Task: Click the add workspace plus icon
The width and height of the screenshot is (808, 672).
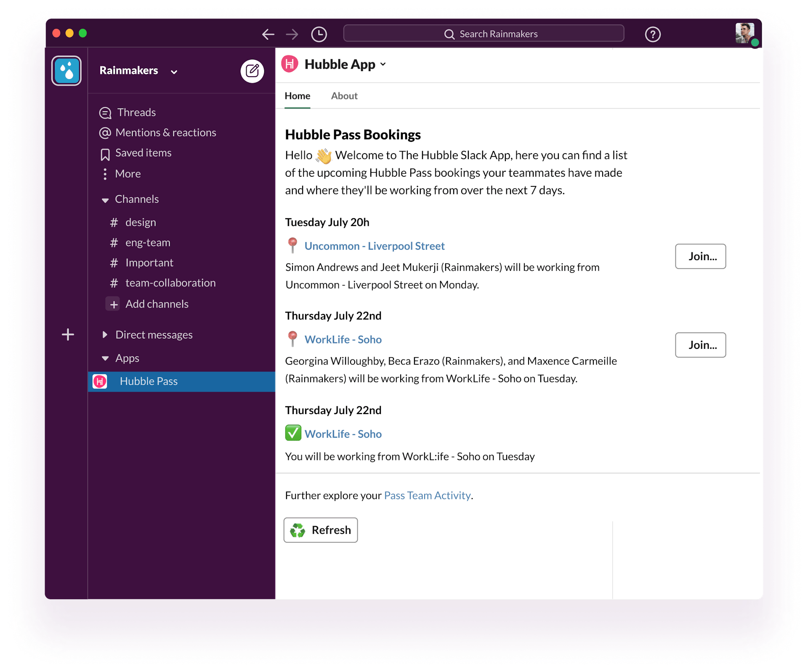Action: click(x=68, y=335)
